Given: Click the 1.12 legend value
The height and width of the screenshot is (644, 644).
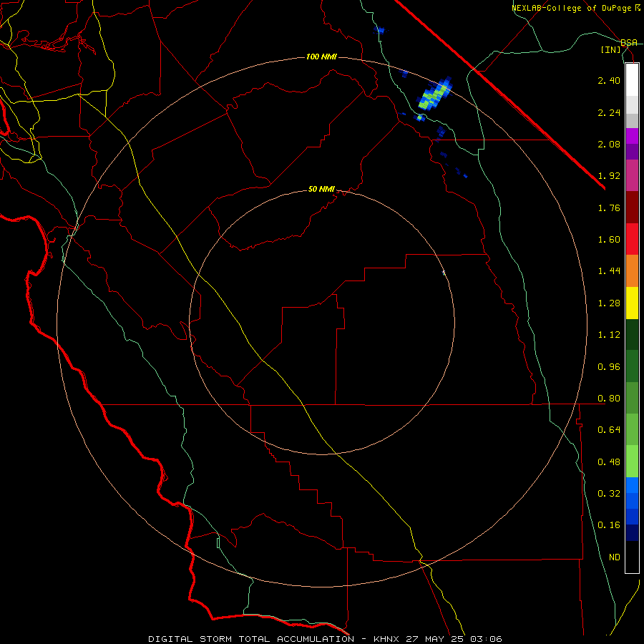Looking at the screenshot, I should click(x=609, y=335).
